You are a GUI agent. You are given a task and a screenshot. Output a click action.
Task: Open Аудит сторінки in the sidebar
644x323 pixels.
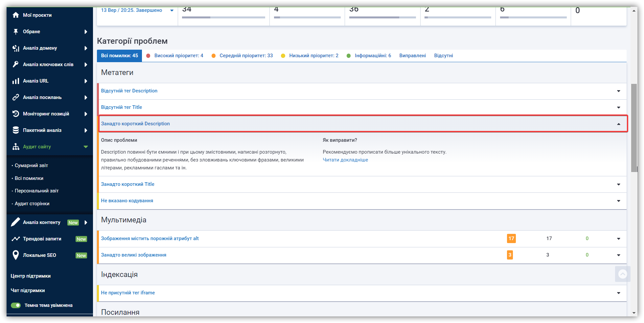click(x=32, y=204)
